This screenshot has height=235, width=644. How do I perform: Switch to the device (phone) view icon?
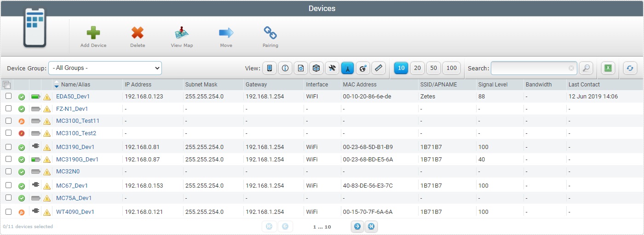(269, 68)
